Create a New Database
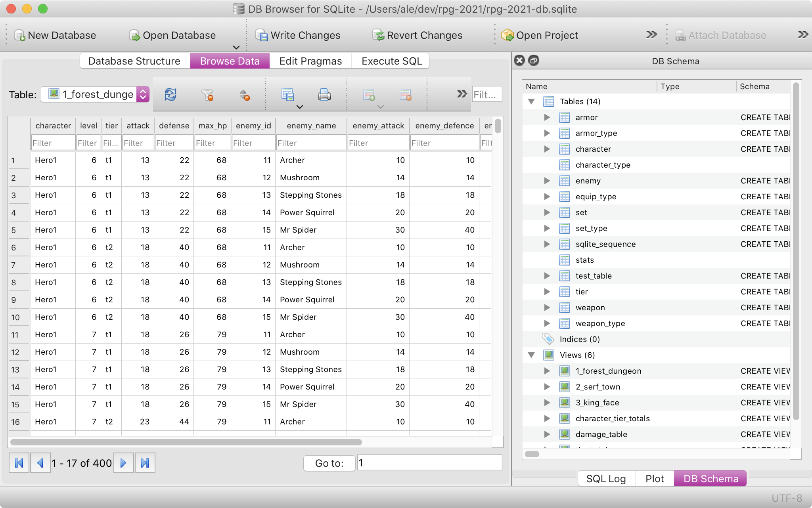The width and height of the screenshot is (812, 508). click(x=56, y=35)
